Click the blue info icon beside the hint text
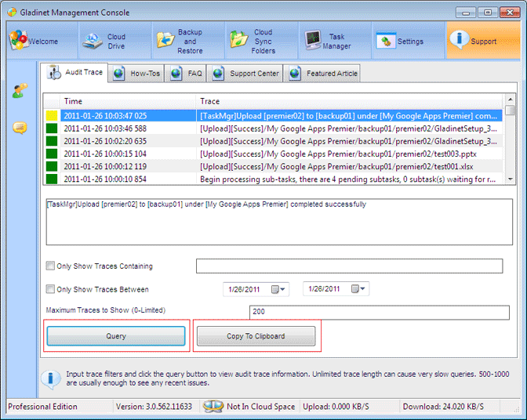Screen dimensions: 527x420 pos(50,379)
